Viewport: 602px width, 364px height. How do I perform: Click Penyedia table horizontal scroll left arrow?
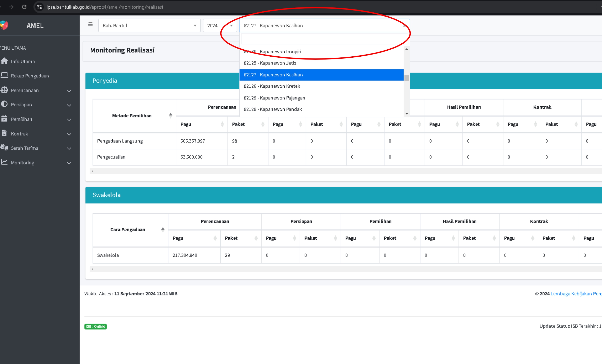pos(93,171)
